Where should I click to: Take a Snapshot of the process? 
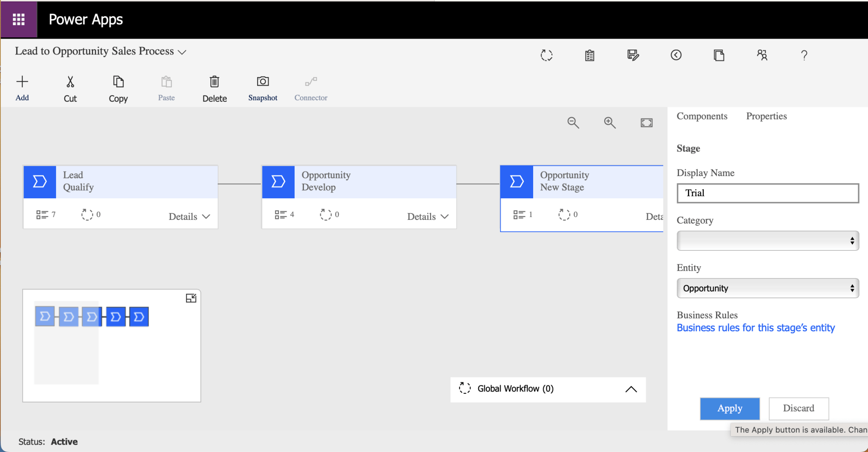(263, 82)
